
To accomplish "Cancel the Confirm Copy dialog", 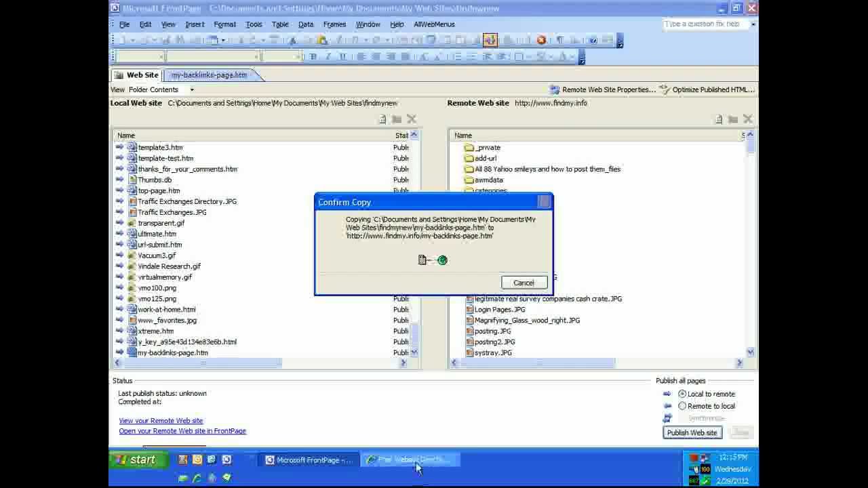I will pos(524,283).
